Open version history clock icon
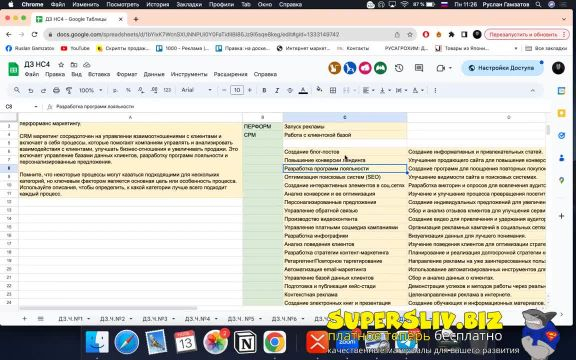 tap(399, 68)
